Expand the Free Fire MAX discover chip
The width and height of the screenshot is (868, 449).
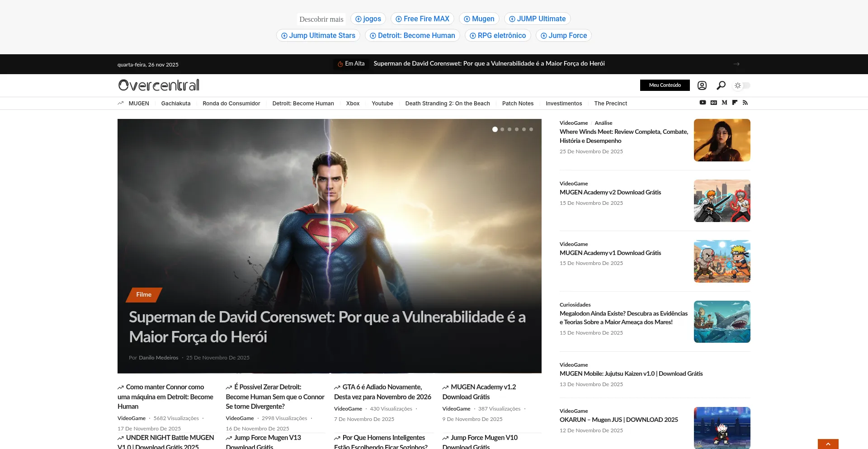click(422, 19)
